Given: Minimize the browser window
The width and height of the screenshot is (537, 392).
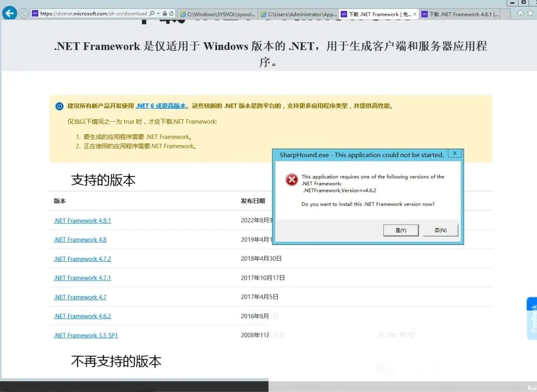Looking at the screenshot, I should click(512, 2).
